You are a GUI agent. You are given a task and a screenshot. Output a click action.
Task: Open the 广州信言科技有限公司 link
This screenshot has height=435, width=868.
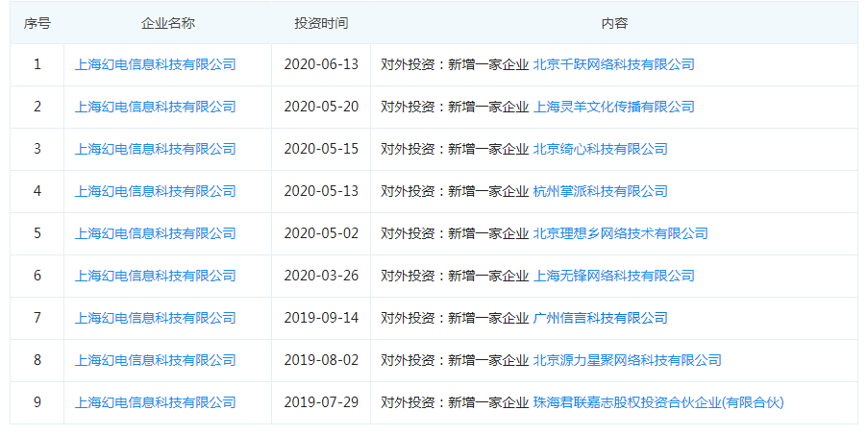600,318
